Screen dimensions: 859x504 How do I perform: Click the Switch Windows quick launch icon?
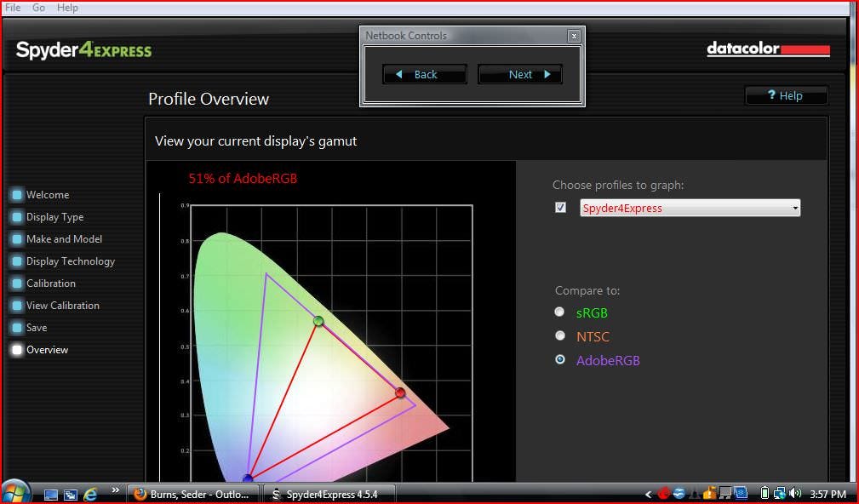tap(71, 495)
